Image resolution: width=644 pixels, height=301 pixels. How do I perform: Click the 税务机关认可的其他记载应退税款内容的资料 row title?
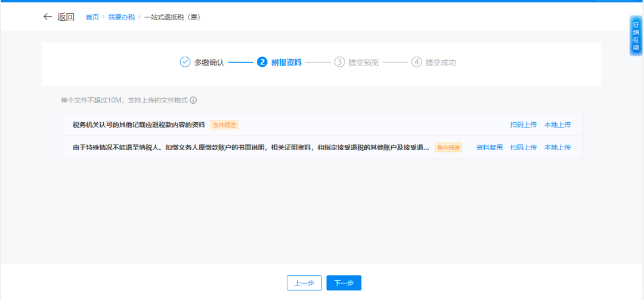pos(139,125)
